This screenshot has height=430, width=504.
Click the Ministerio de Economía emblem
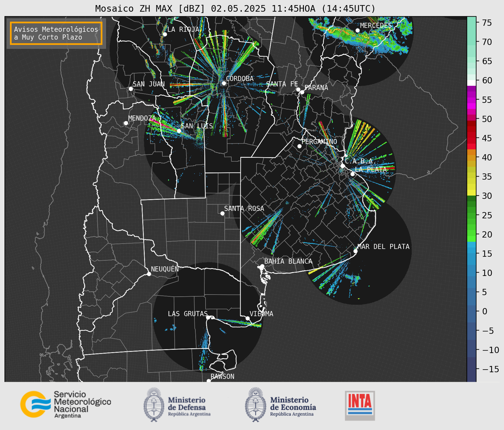(x=255, y=405)
